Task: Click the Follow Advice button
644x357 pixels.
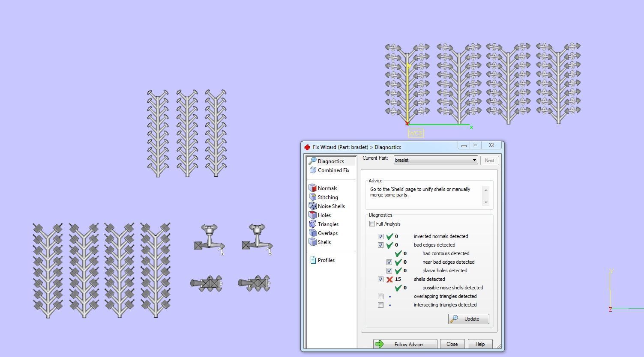Action: click(x=405, y=344)
